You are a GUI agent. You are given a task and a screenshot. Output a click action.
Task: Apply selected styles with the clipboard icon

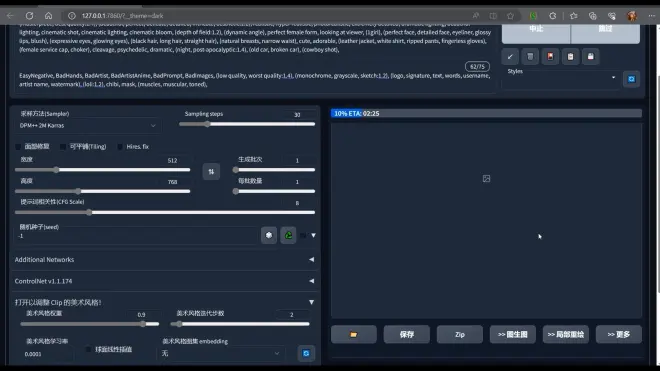pos(570,56)
